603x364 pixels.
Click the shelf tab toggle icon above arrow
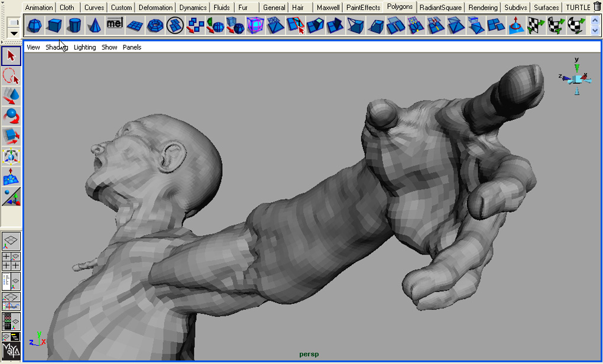[14, 22]
